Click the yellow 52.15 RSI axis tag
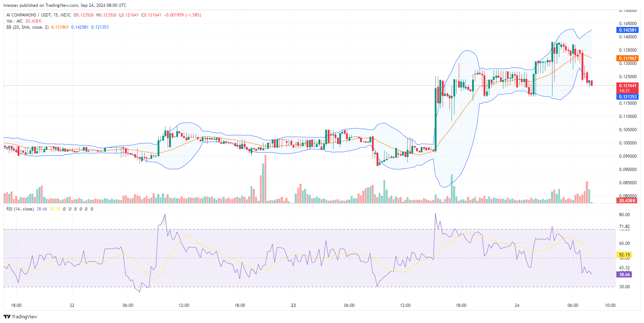This screenshot has height=323, width=644. tap(624, 255)
